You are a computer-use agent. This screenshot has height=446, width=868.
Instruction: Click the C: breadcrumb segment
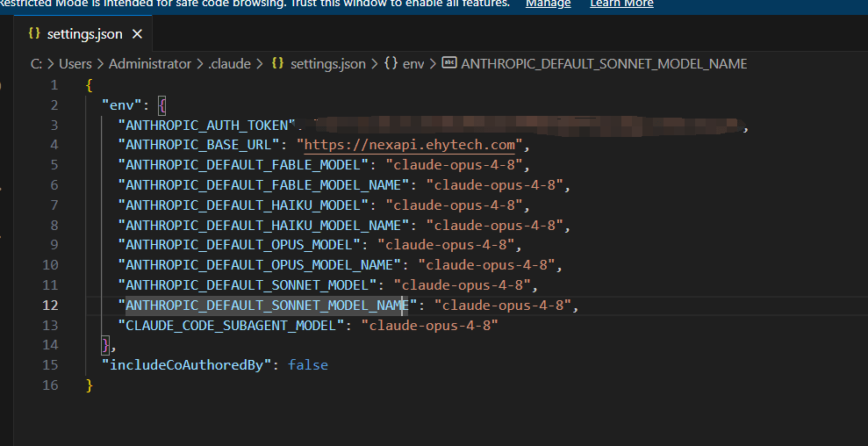(37, 64)
